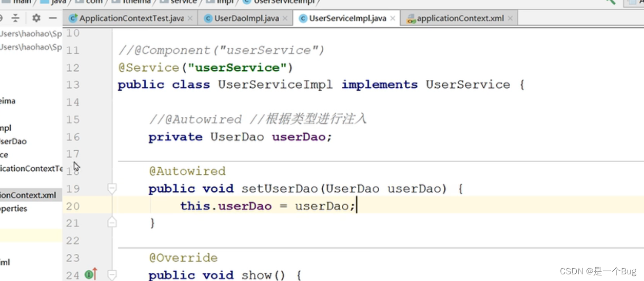
Task: Click the commented //@Component line 11
Action: (x=222, y=50)
